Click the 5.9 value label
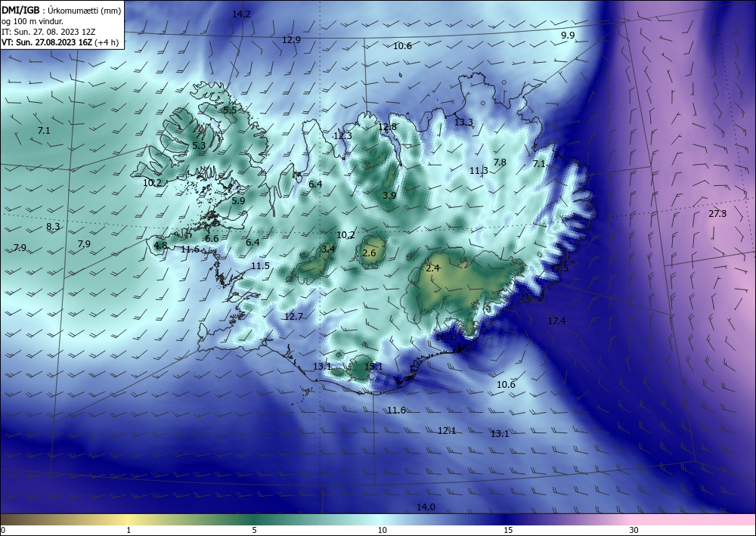 (x=238, y=201)
